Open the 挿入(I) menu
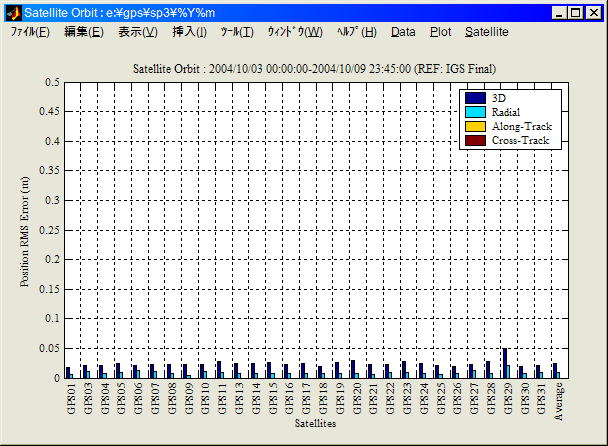The image size is (608, 446). tap(190, 32)
